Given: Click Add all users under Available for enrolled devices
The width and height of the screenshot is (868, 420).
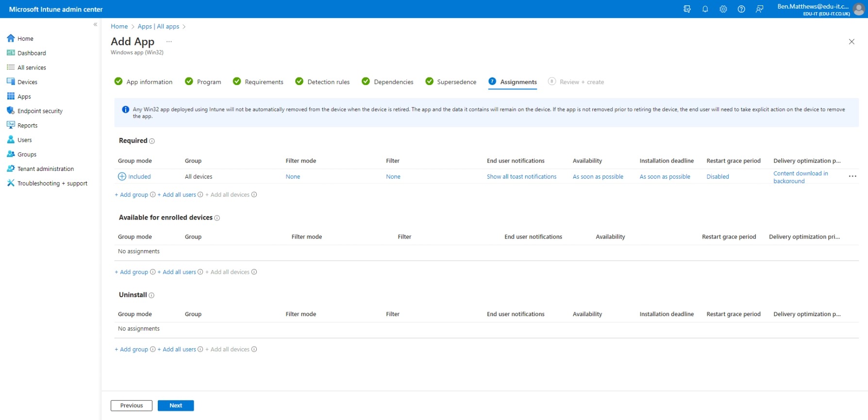Looking at the screenshot, I should pos(177,272).
